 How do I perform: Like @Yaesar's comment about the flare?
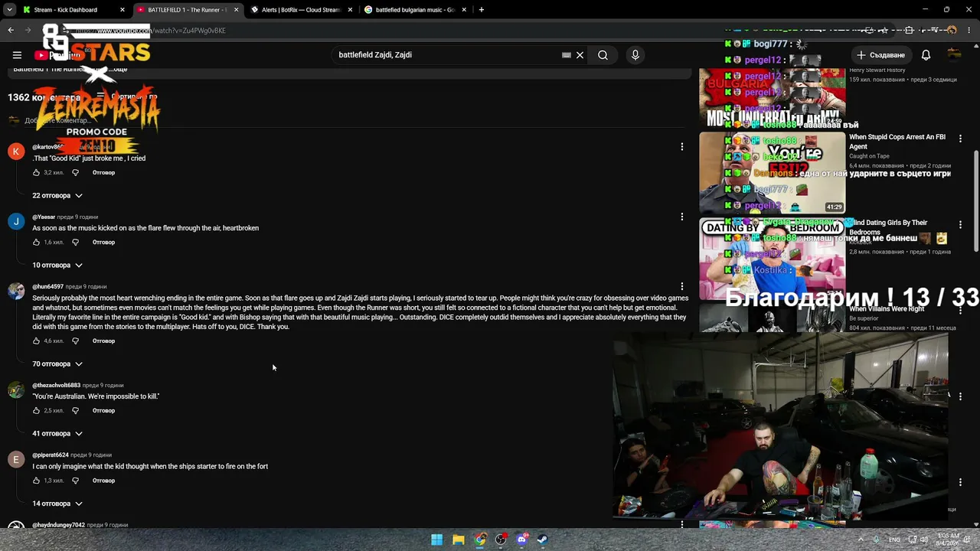(x=36, y=242)
